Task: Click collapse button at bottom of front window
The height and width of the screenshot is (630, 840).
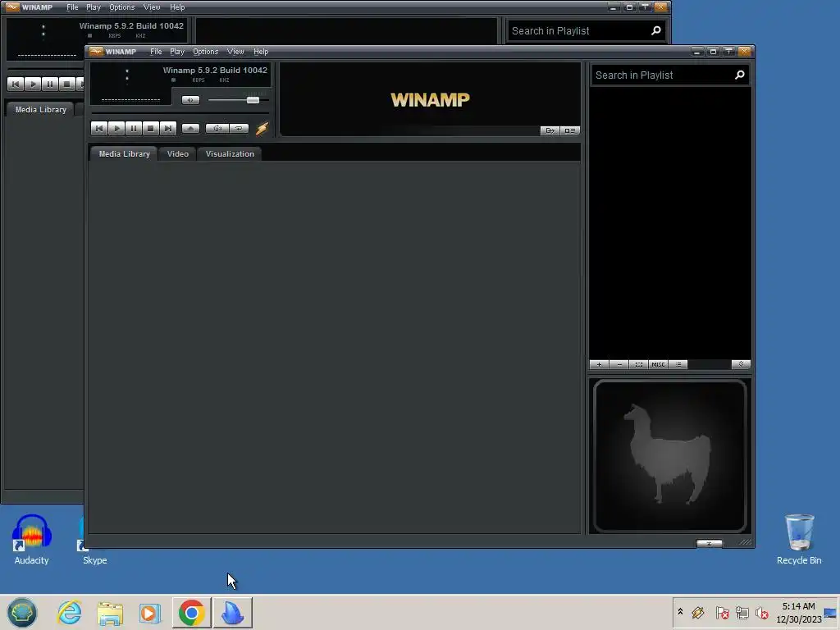Action: click(709, 543)
